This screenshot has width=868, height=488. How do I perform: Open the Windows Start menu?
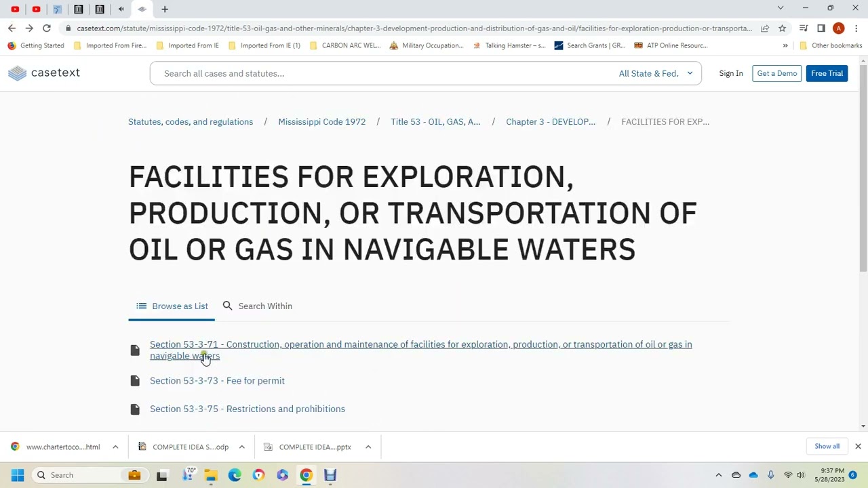pos(18,475)
